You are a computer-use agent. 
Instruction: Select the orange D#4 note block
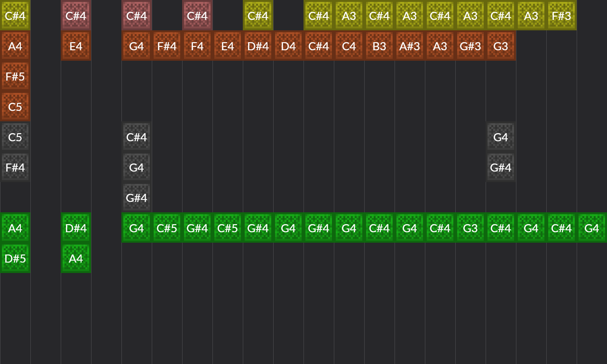pos(258,46)
